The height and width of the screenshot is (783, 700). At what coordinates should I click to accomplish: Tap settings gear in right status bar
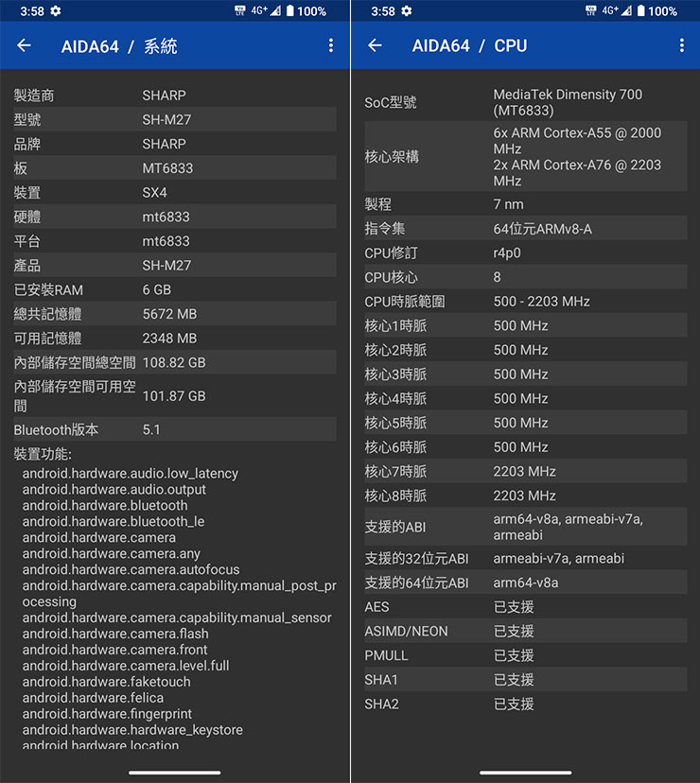(407, 11)
